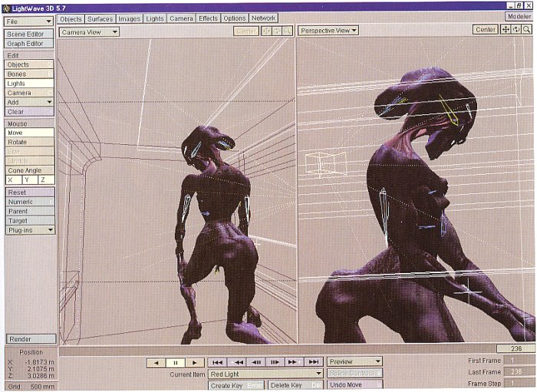Click the Create Key button
The width and height of the screenshot is (537, 392).
236,385
